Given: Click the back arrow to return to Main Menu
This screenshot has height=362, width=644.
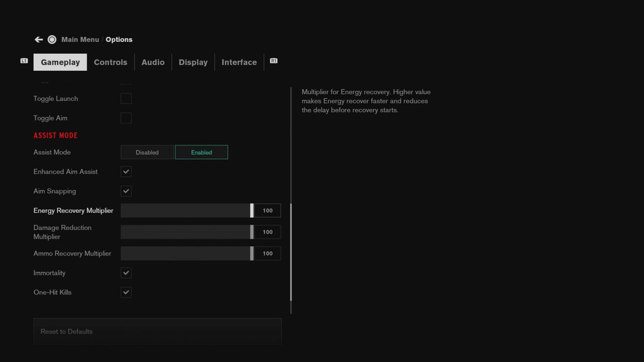Looking at the screenshot, I should (38, 39).
